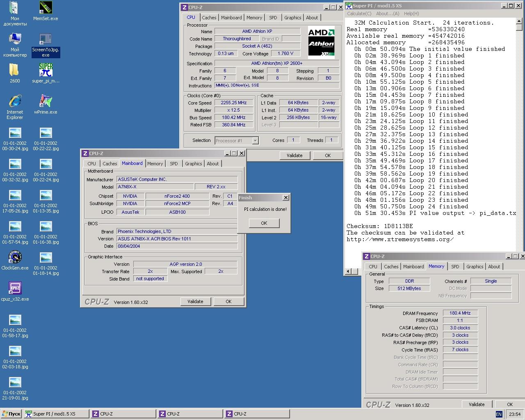
Task: Open the MemSet.exe desktop icon
Action: pos(46,11)
